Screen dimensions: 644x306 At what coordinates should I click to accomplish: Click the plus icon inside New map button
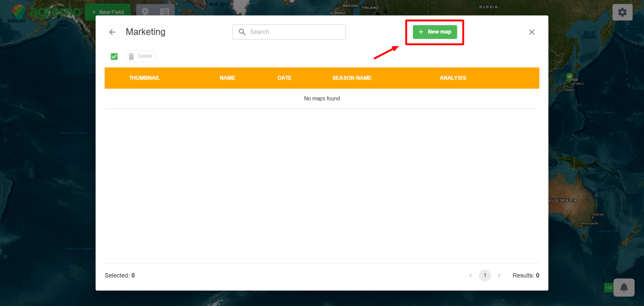click(x=421, y=32)
